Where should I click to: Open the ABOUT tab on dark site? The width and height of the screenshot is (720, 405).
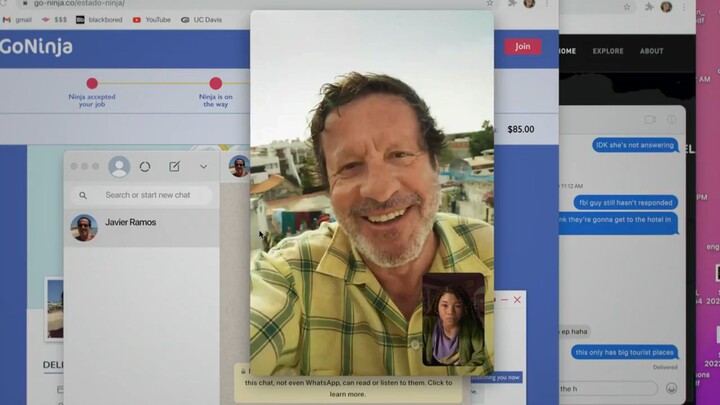pyautogui.click(x=652, y=51)
